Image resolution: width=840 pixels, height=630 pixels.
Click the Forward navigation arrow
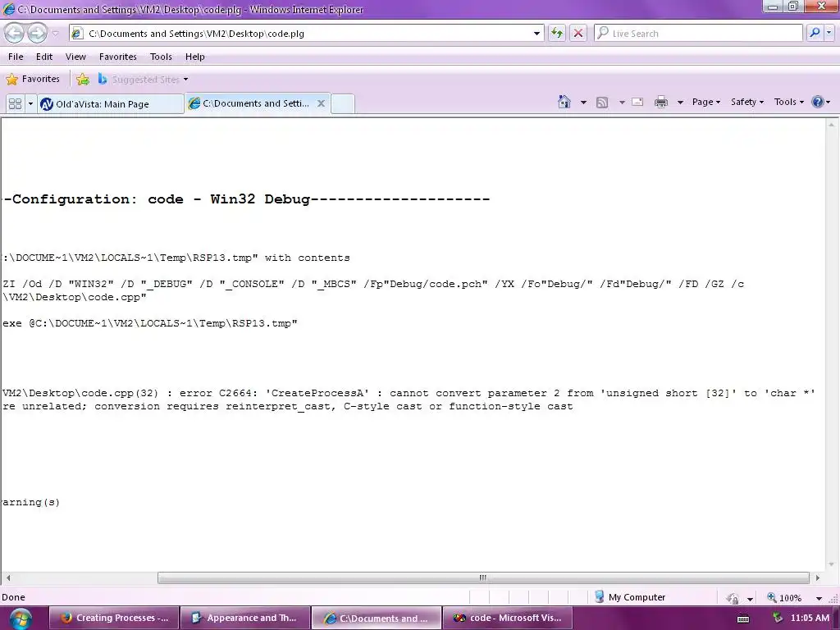[x=37, y=33]
